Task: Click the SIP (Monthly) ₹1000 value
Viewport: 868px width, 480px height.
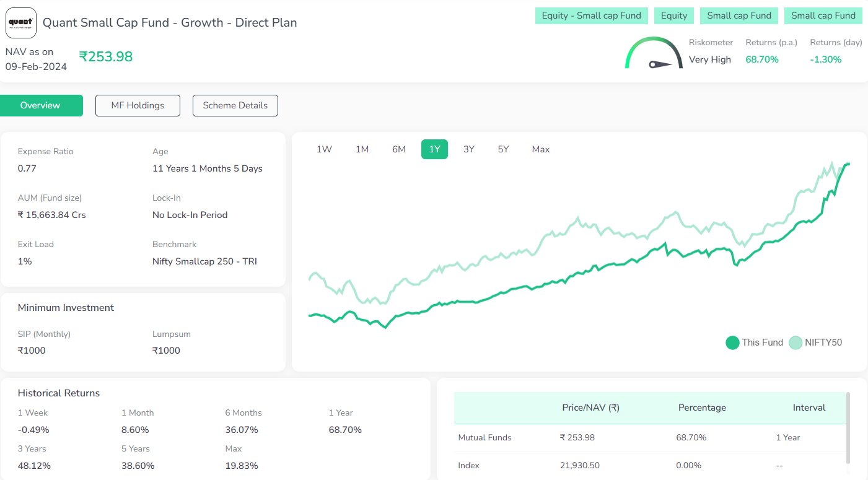Action: (x=32, y=351)
